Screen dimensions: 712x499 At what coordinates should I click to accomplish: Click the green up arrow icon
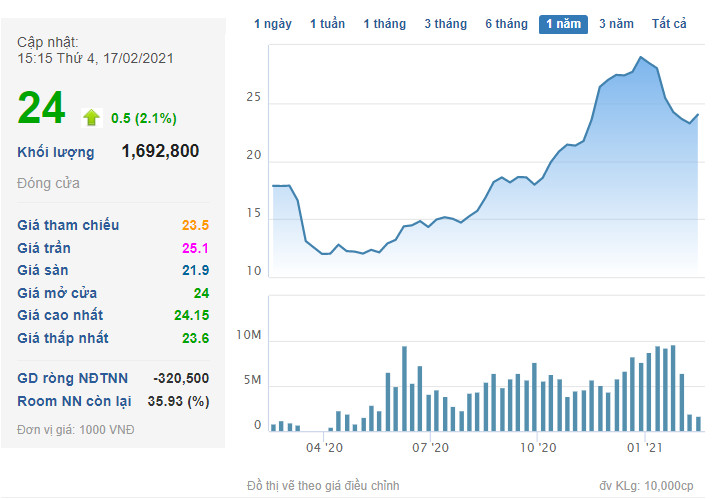click(x=92, y=118)
